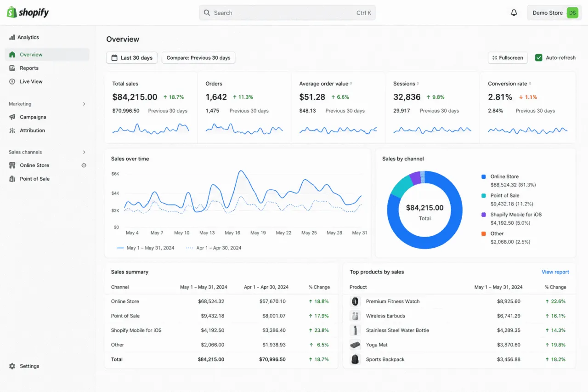
Task: Click the Campaigns megaphone icon
Action: 12,117
